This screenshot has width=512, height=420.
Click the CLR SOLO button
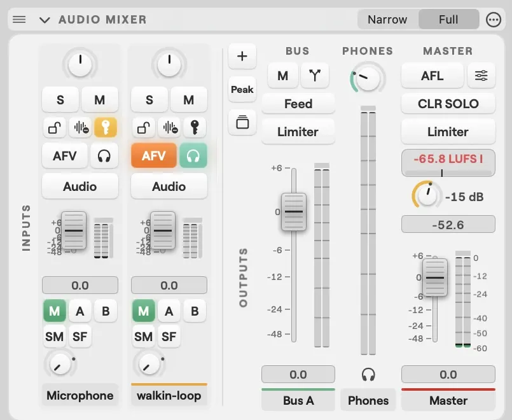coord(448,104)
